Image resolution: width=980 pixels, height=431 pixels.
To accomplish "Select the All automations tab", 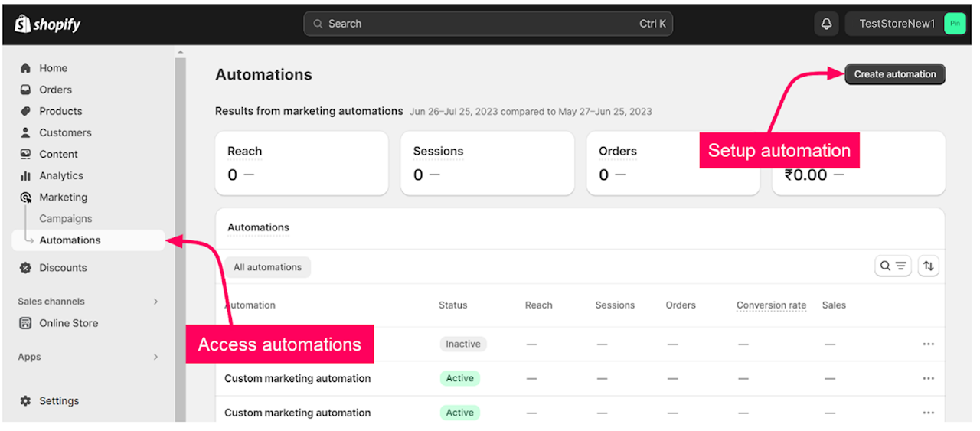I will [x=267, y=267].
